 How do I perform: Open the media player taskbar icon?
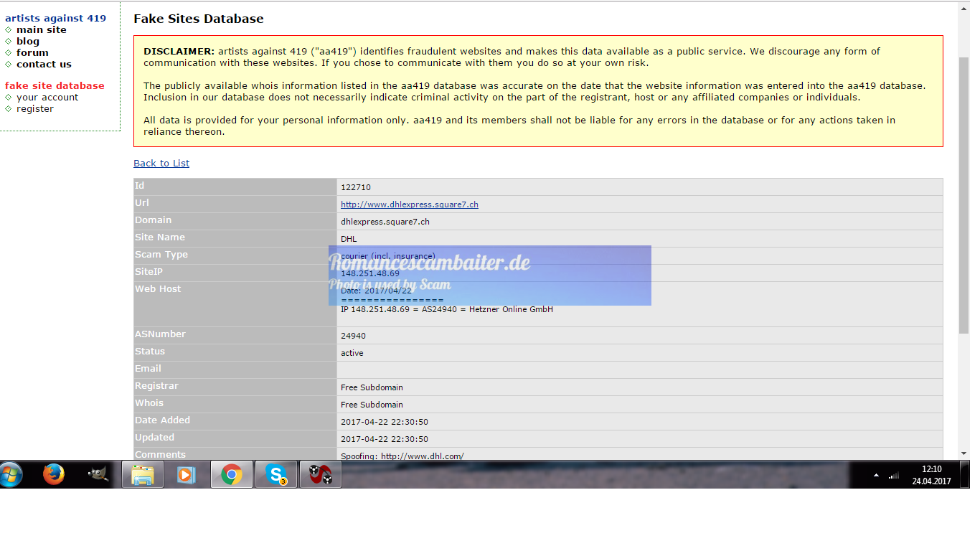point(186,474)
